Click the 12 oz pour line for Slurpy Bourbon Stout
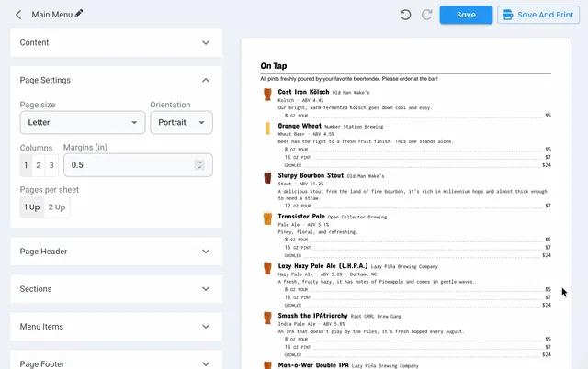This screenshot has width=588, height=369. coord(417,206)
